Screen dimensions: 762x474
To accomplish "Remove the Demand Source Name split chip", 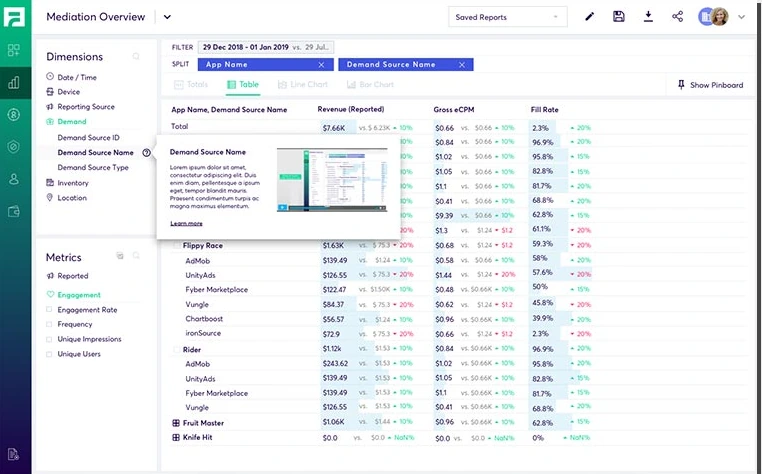I will pos(462,65).
